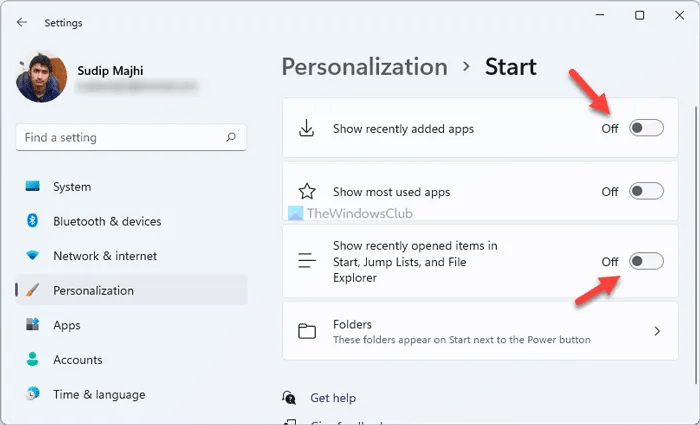Maximize the Settings window

[x=639, y=15]
